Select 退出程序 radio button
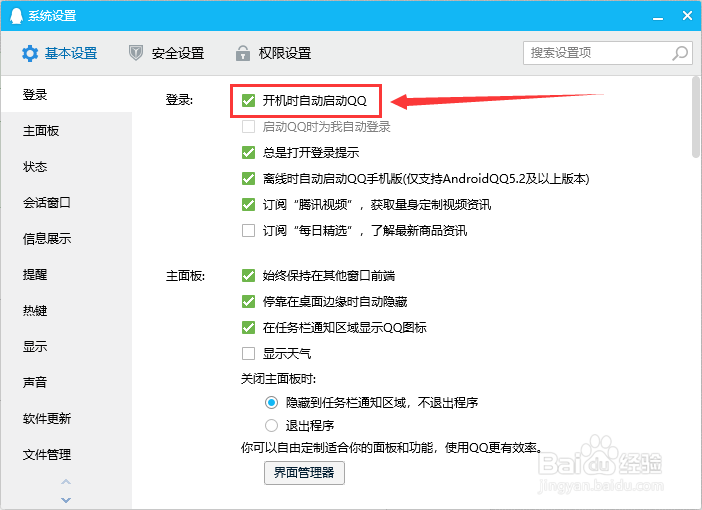Image resolution: width=702 pixels, height=510 pixels. [271, 425]
